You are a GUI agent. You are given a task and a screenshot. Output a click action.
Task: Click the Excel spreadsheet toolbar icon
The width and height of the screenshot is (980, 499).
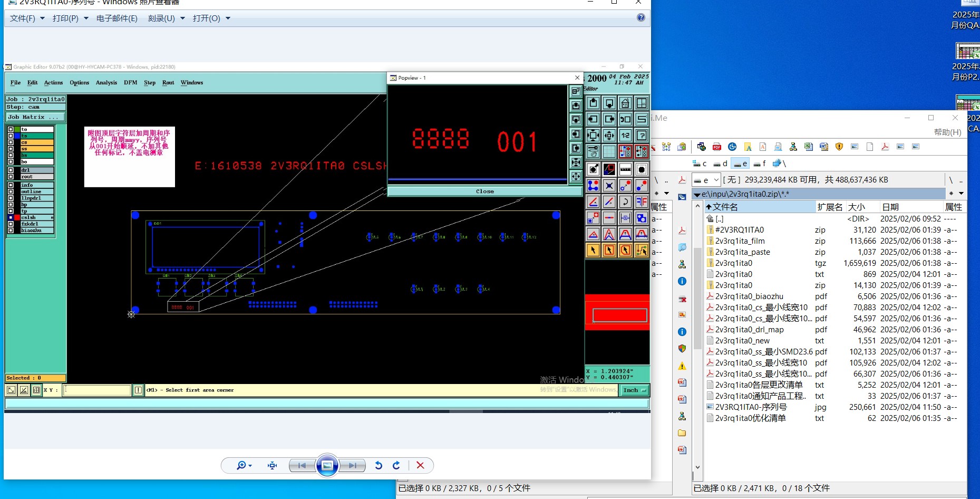pyautogui.click(x=809, y=147)
